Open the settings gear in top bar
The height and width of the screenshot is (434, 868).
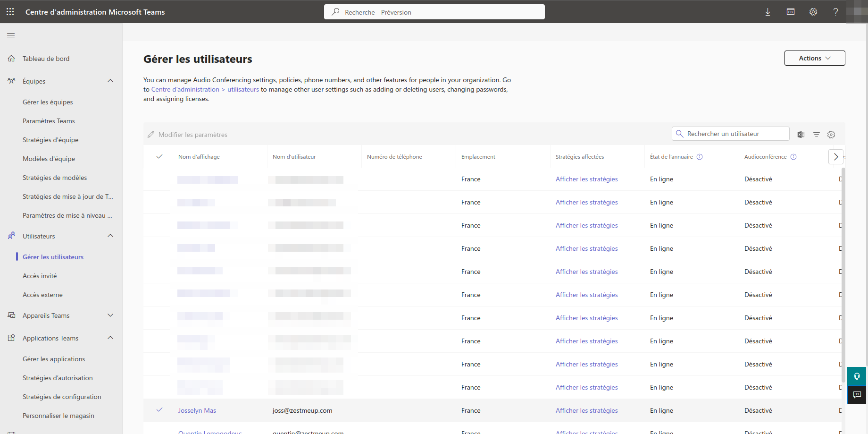coord(813,12)
